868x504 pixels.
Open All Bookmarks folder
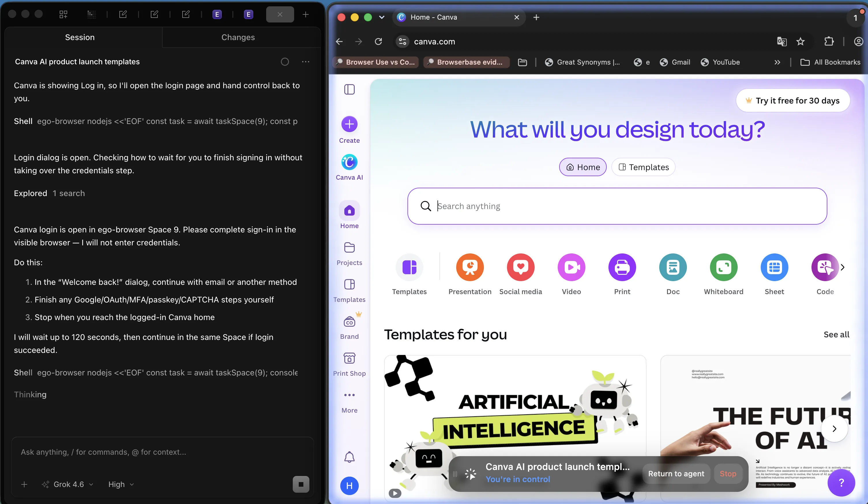pyautogui.click(x=830, y=62)
